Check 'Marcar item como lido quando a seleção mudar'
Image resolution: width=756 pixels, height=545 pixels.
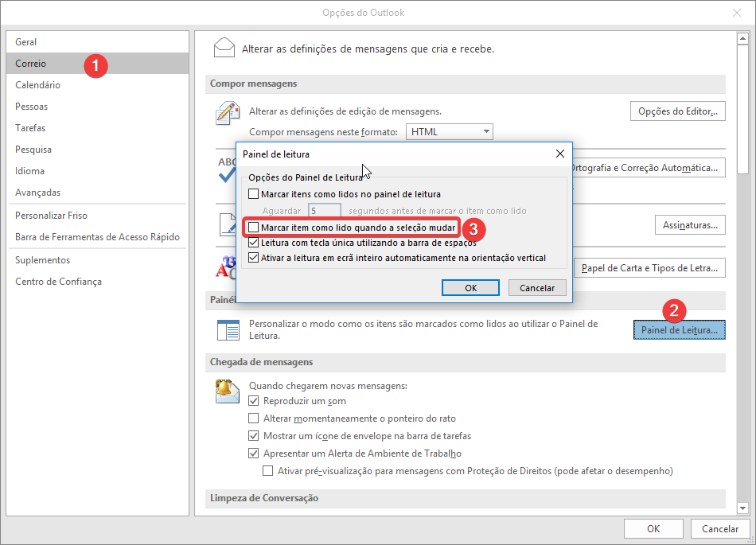254,228
